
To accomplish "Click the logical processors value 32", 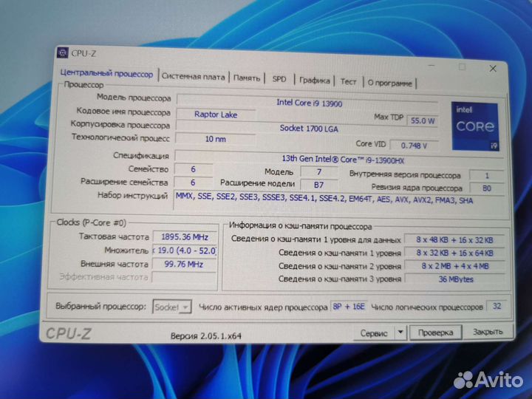I will [497, 306].
